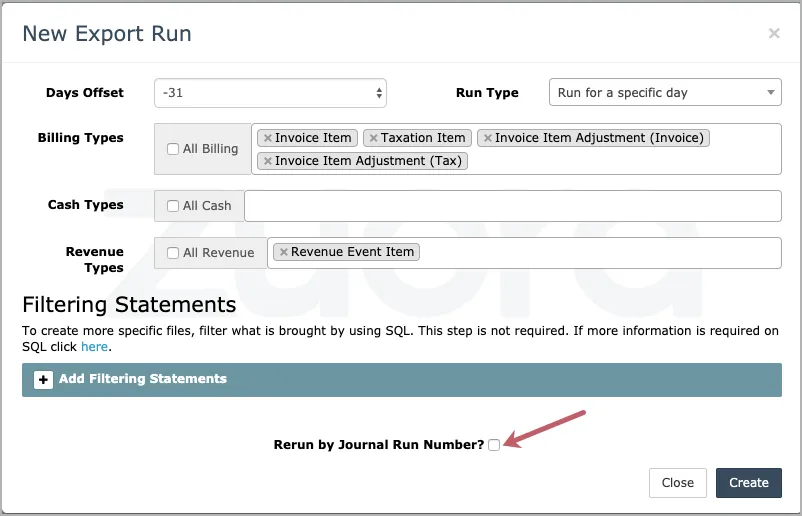Click empty area of Revenue Types field
Image resolution: width=802 pixels, height=516 pixels.
pyautogui.click(x=598, y=253)
